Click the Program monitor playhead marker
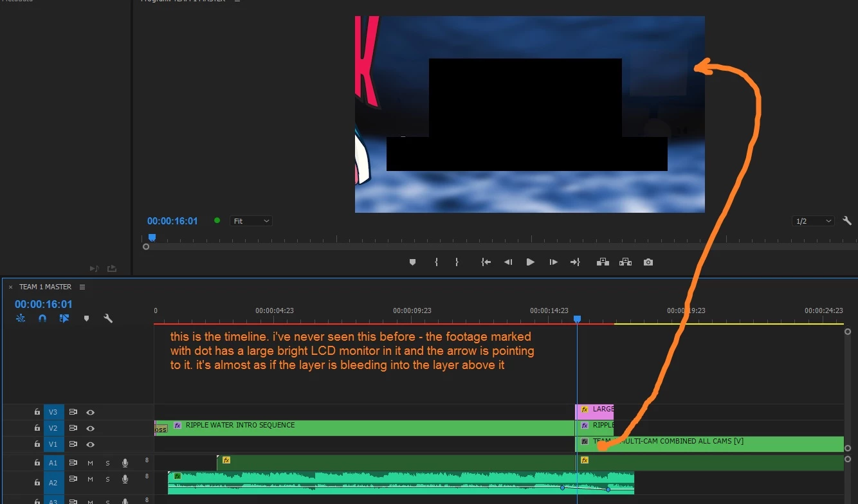Screen dimensions: 858x504 [152, 237]
